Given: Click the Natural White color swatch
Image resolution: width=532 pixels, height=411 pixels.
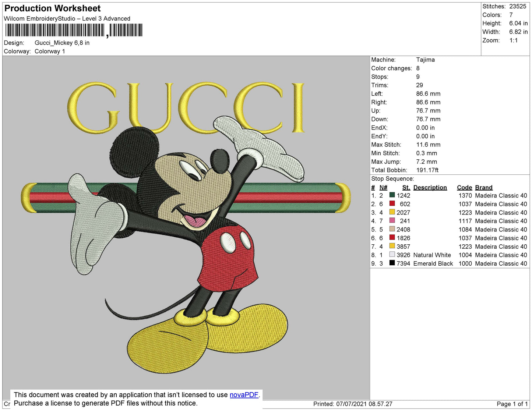Looking at the screenshot, I should click(x=392, y=254).
